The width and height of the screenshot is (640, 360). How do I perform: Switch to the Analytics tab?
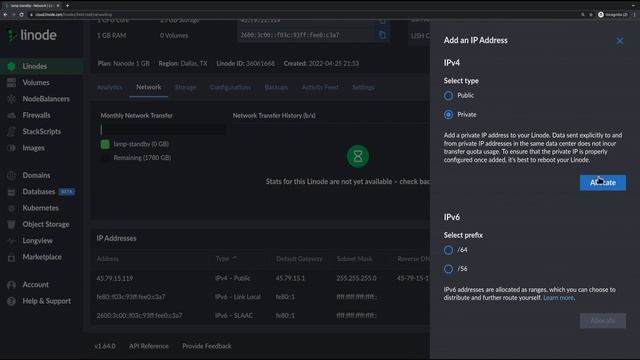tap(110, 87)
